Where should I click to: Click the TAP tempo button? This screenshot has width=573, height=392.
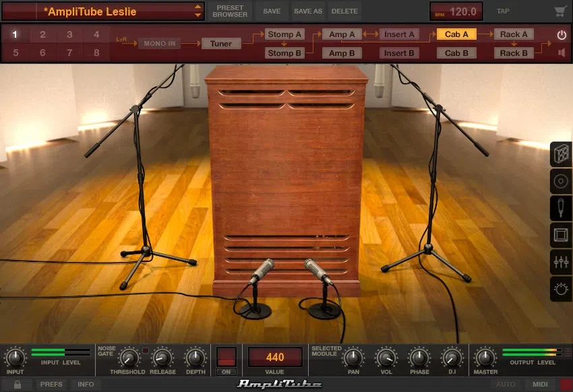503,11
